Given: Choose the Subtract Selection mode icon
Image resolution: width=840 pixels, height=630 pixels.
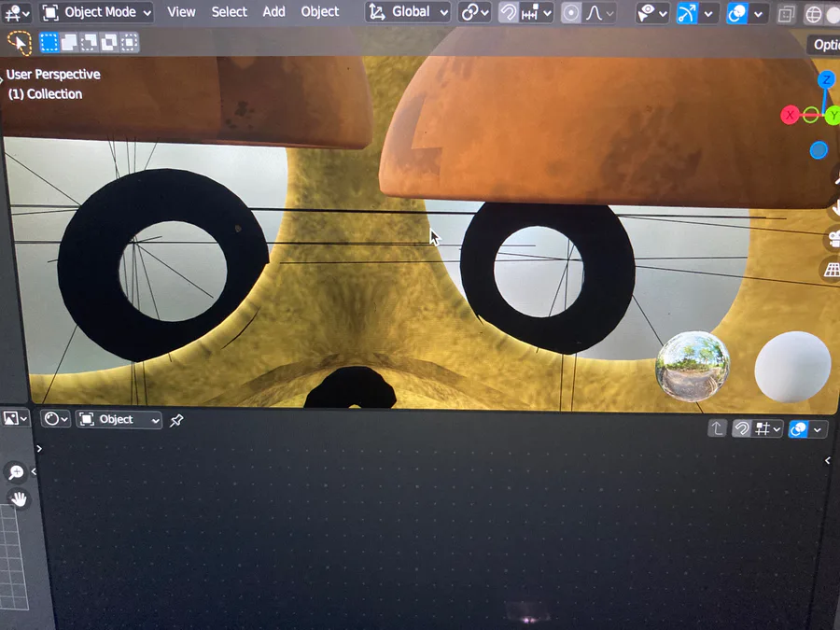Looking at the screenshot, I should coord(89,43).
